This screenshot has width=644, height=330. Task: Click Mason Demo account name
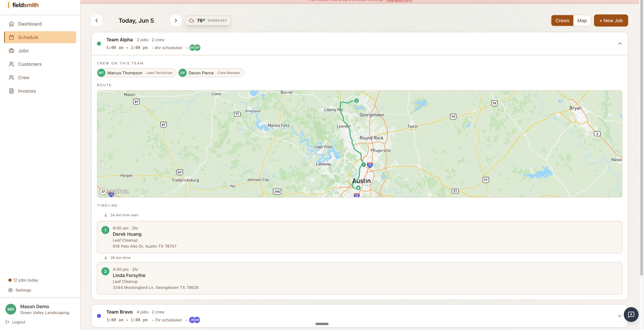tap(35, 307)
